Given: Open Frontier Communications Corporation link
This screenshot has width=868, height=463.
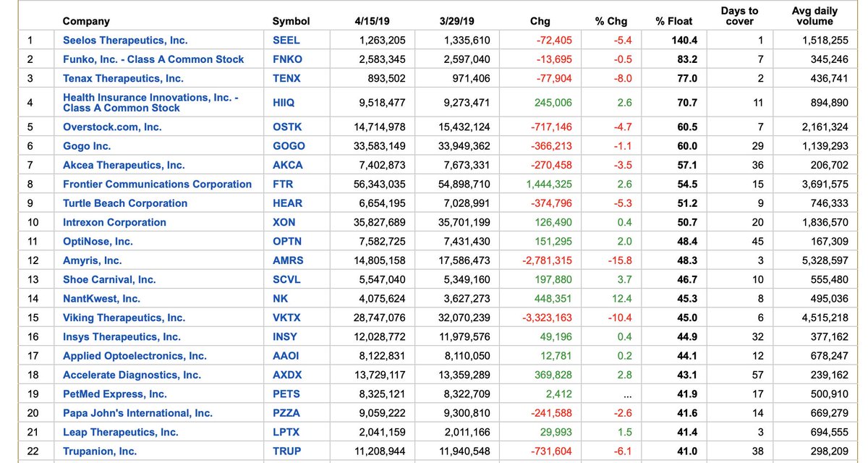Looking at the screenshot, I should [x=158, y=184].
